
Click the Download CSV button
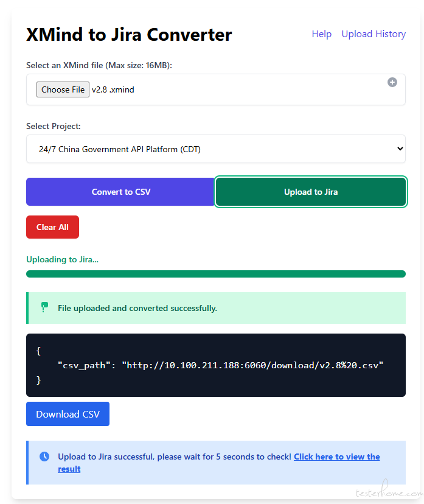pyautogui.click(x=68, y=414)
